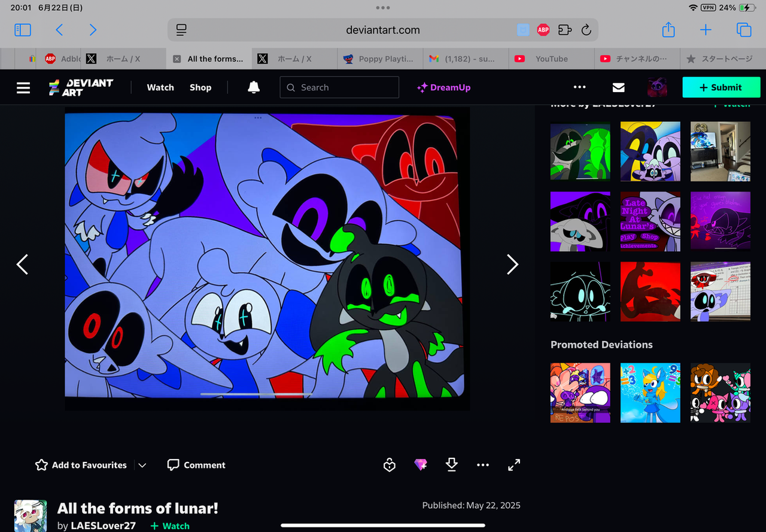
Task: Switch to the second ホーム / X tab
Action: [x=294, y=59]
